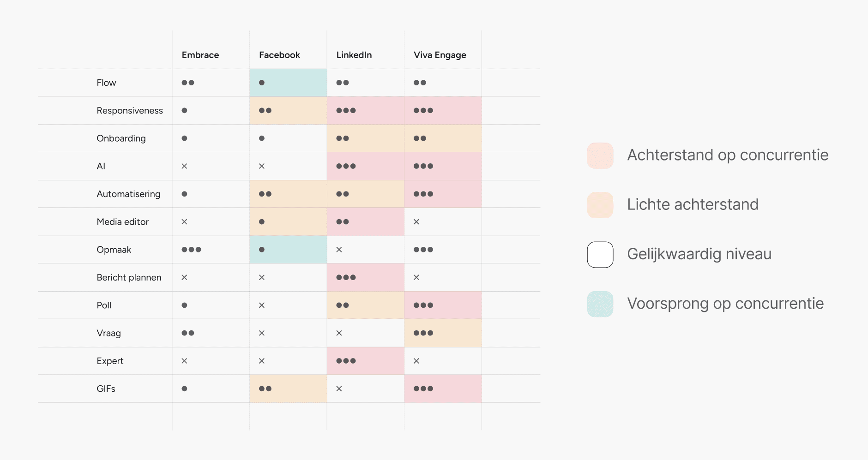This screenshot has height=460, width=868.
Task: Click the two dots in Embrace Vraag cell
Action: [x=188, y=333]
